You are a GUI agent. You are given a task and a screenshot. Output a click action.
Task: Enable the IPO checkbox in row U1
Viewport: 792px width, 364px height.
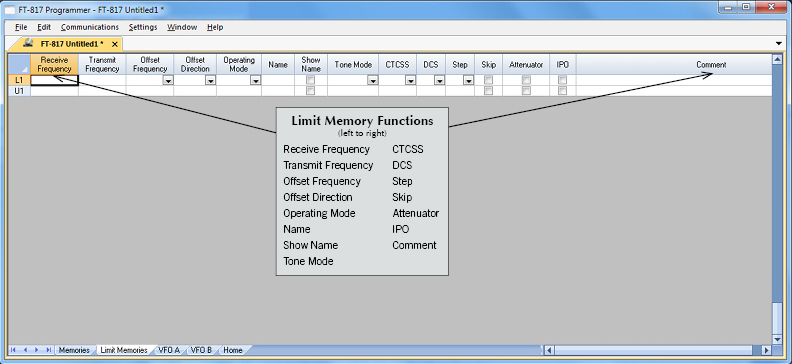[x=563, y=91]
